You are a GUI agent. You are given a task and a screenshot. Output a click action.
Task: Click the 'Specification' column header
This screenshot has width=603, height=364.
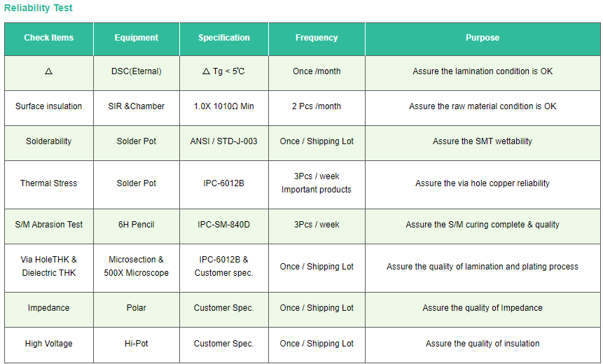224,38
